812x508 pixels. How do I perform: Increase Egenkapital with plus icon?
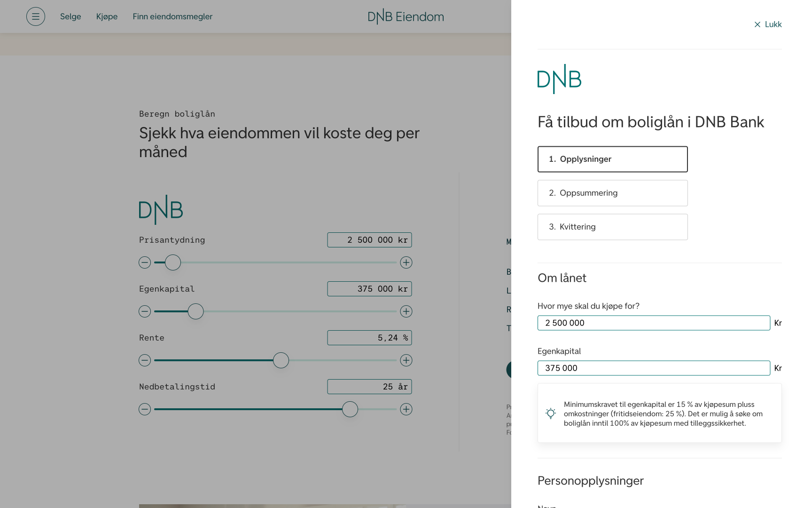click(x=406, y=311)
